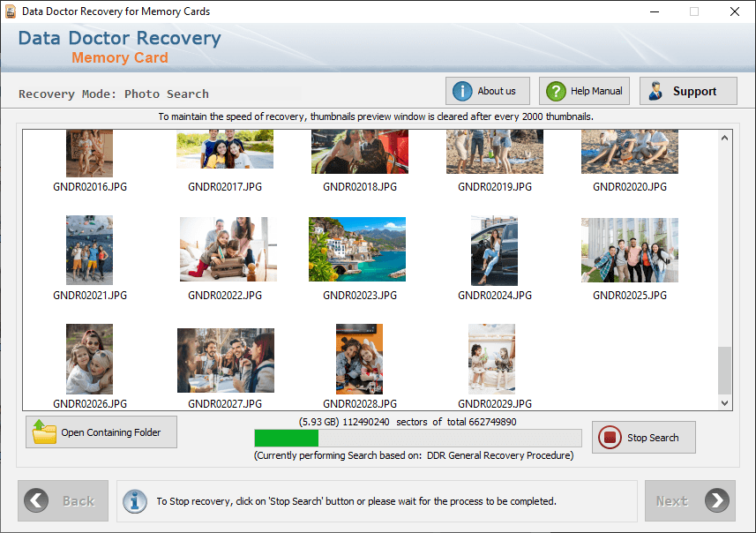Click the red stop icon on Stop Search
Viewport: 756px width, 533px height.
610,437
